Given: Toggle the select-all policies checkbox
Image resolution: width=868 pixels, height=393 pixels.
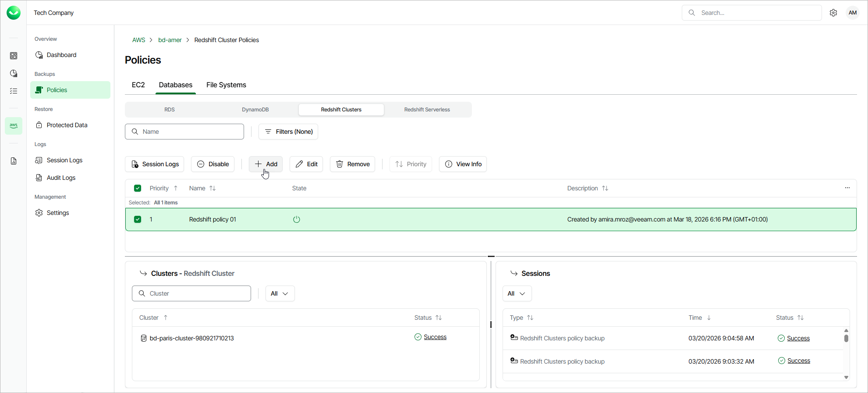Looking at the screenshot, I should [x=138, y=188].
